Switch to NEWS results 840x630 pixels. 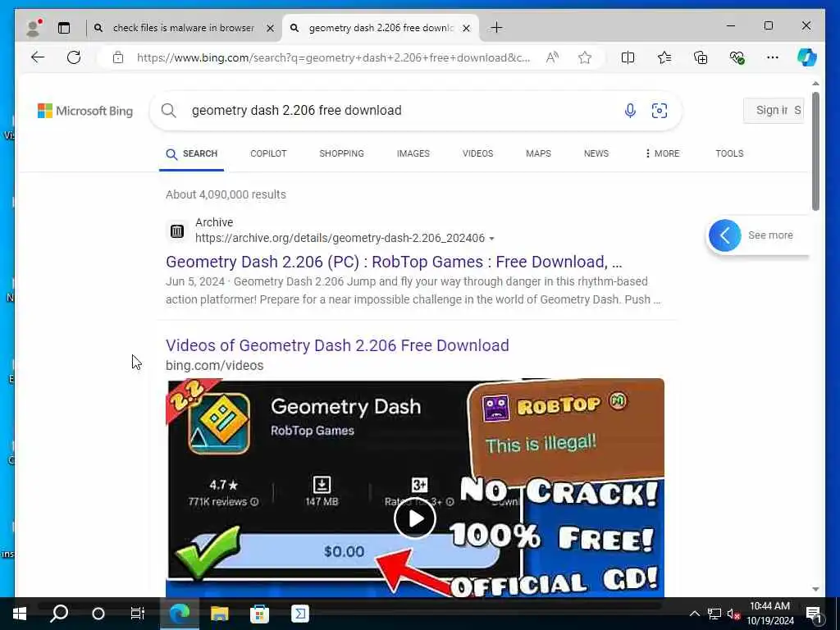point(596,153)
